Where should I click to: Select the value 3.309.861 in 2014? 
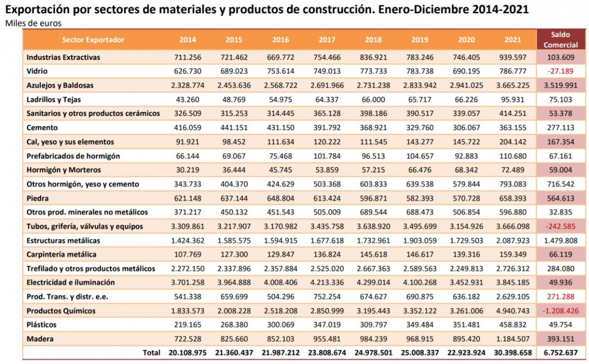pyautogui.click(x=187, y=226)
